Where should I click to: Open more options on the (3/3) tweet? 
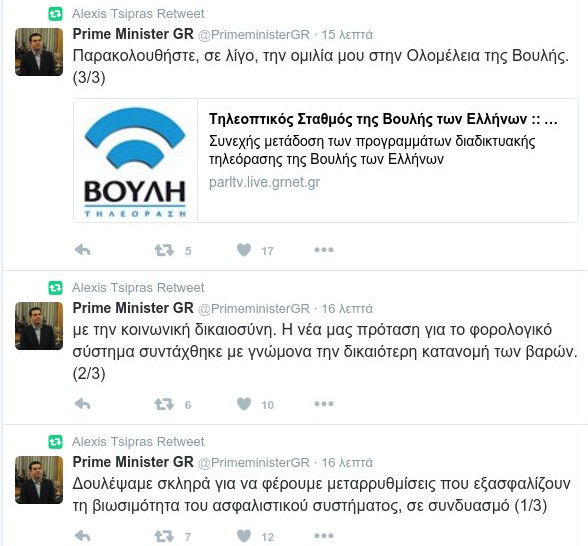(x=324, y=250)
